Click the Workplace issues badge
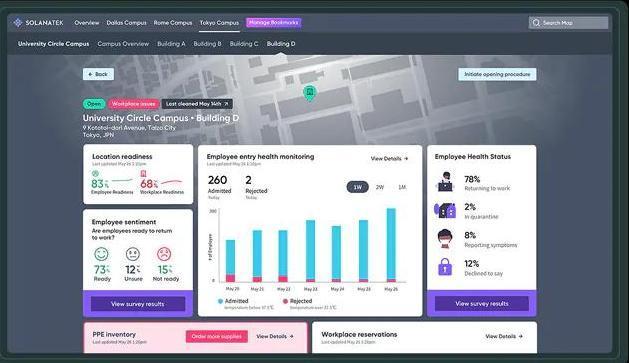 [134, 104]
